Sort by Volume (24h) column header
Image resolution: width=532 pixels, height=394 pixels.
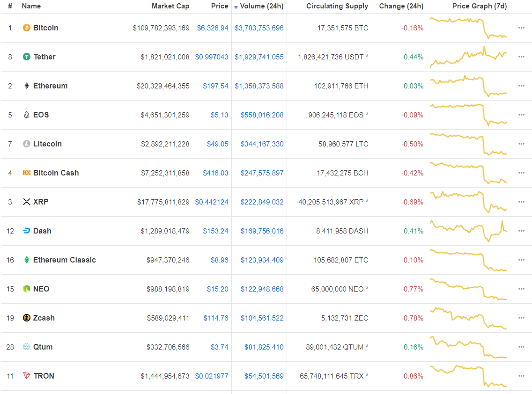(x=261, y=6)
